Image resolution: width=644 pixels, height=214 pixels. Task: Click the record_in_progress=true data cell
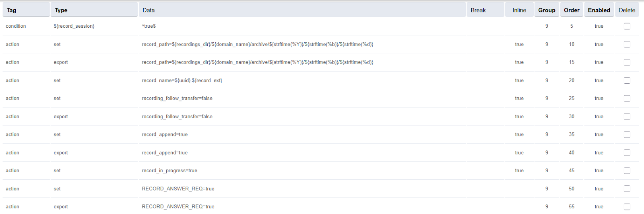[x=169, y=171]
